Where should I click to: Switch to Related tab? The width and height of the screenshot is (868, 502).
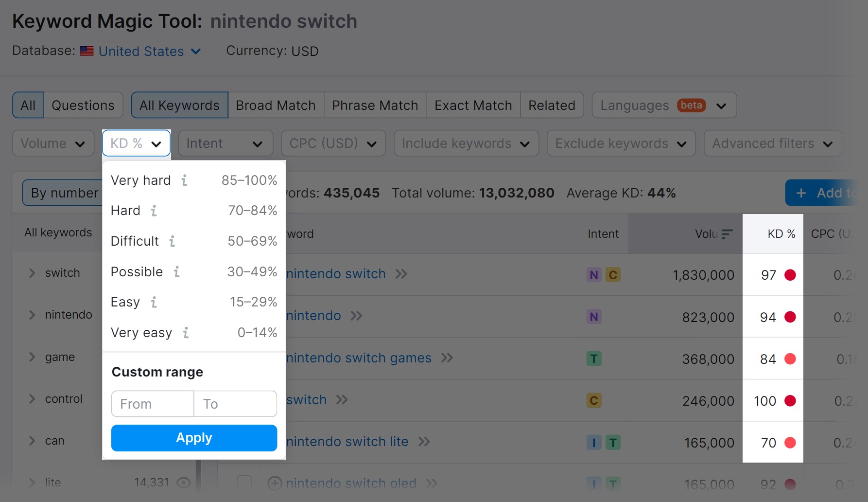(552, 105)
